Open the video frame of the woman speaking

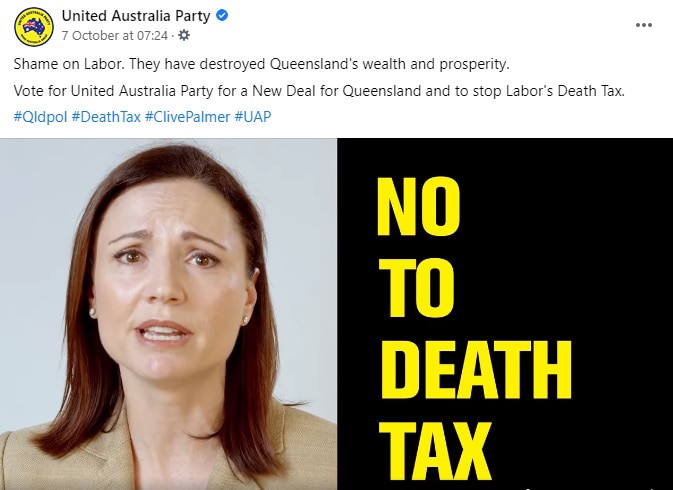coord(168,314)
